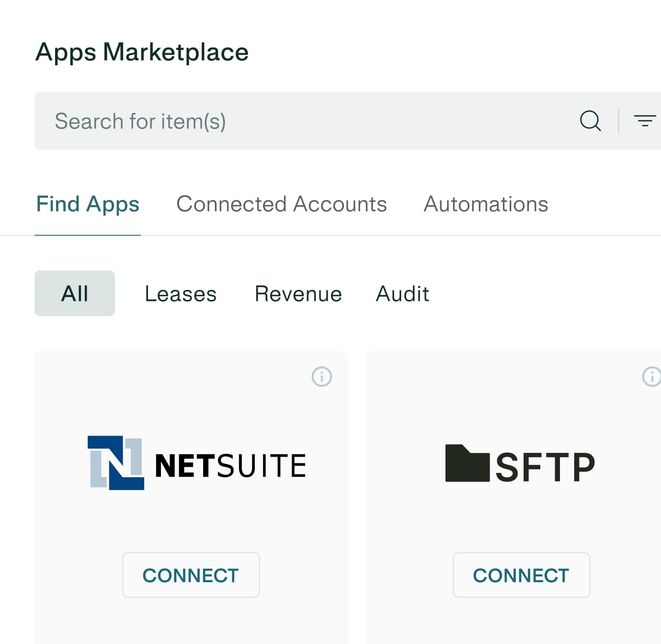Filter apps by Revenue
The height and width of the screenshot is (644, 661).
coord(298,294)
